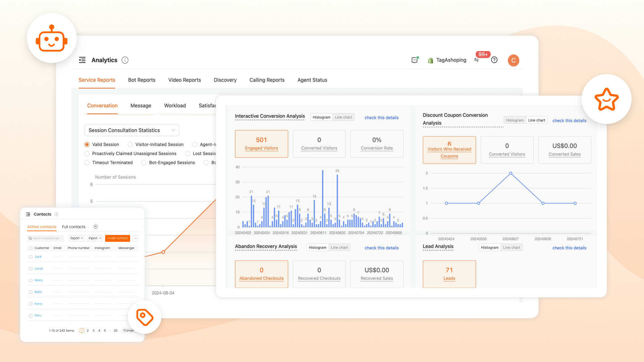
Task: Click the search magnifier in Contacts search box
Action: (30, 238)
